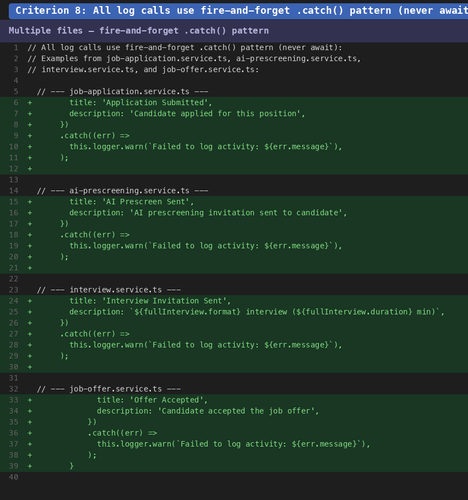This screenshot has height=500, width=468.
Task: Click the "+" diff marker on line 30
Action: pyautogui.click(x=30, y=367)
